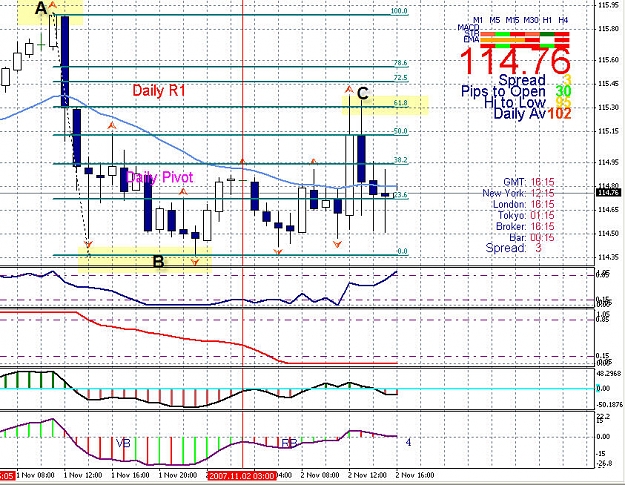Click the 114.95 price axis label

[x=609, y=162]
